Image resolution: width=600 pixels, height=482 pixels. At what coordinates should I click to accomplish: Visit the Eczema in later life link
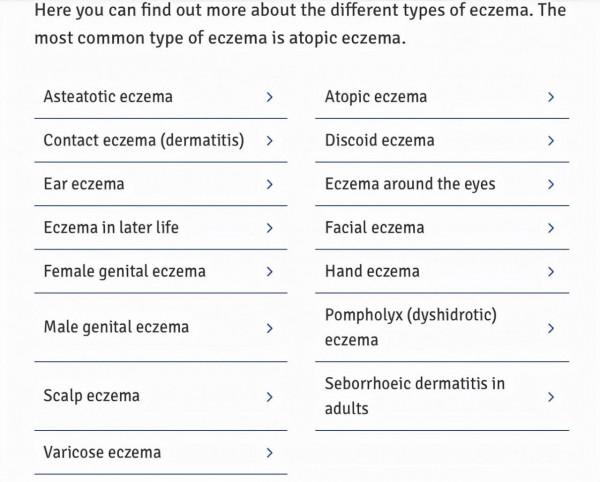[111, 228]
